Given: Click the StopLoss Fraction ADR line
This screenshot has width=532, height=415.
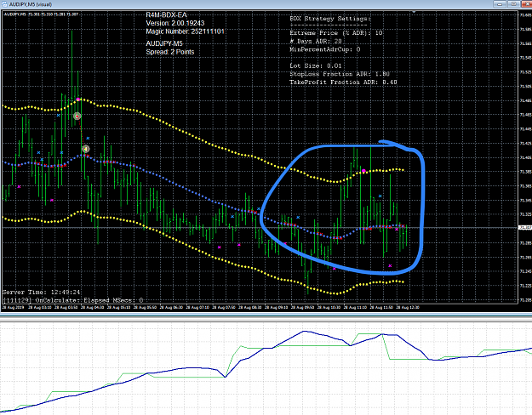Looking at the screenshot, I should [x=340, y=74].
